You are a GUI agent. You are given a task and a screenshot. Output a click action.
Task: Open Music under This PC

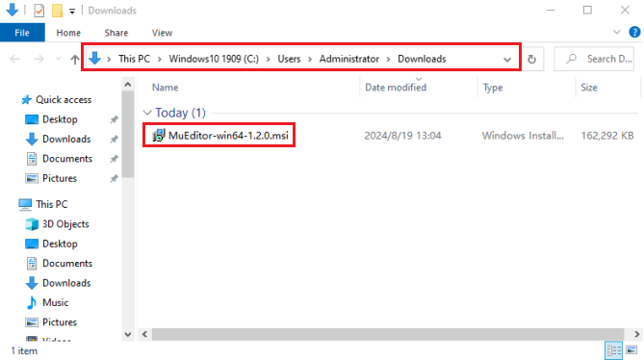56,303
